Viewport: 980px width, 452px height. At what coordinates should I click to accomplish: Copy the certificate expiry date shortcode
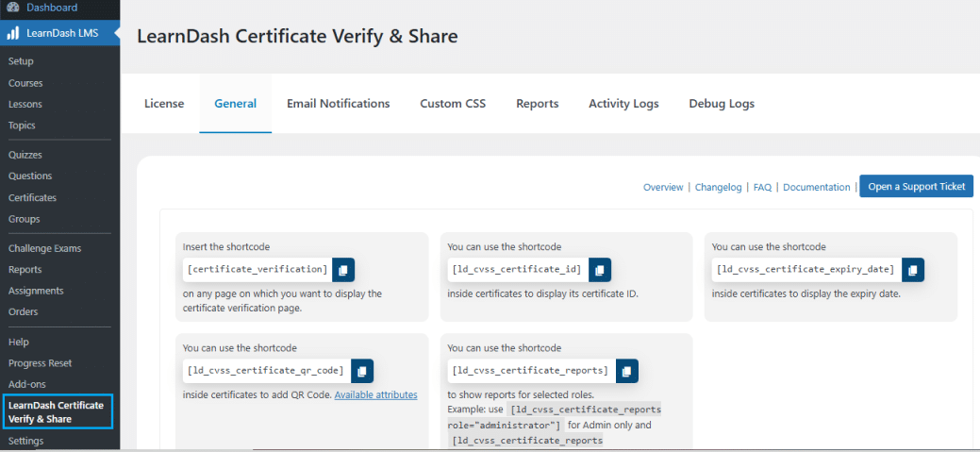[x=913, y=270]
